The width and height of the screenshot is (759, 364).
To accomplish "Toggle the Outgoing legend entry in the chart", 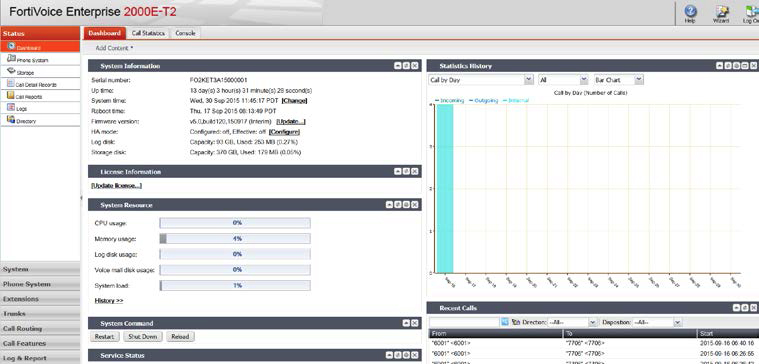I will pos(483,100).
